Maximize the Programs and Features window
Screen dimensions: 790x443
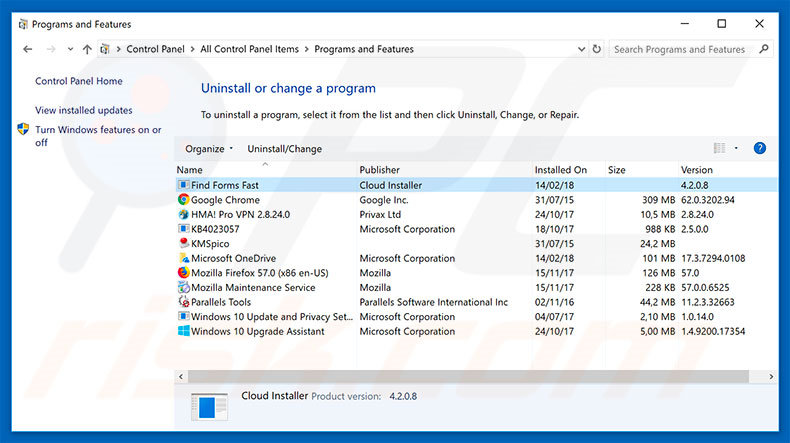pos(721,24)
